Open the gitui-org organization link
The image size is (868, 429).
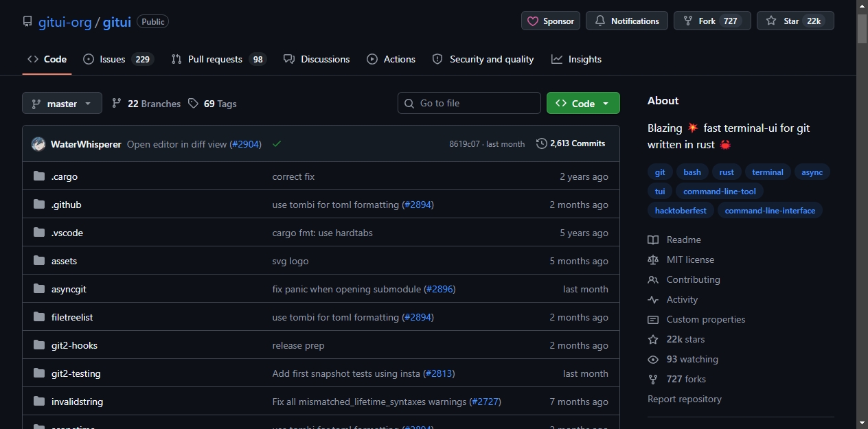[65, 21]
